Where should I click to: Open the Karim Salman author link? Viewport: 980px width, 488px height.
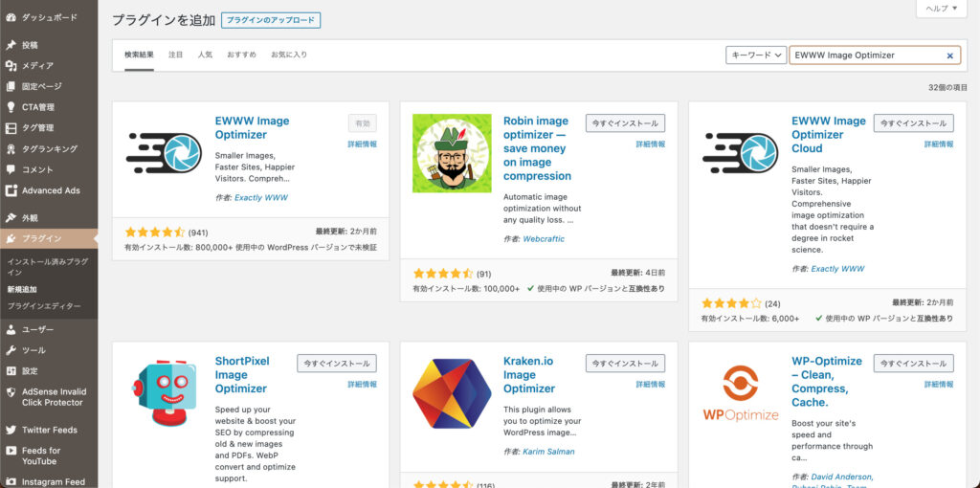point(548,452)
